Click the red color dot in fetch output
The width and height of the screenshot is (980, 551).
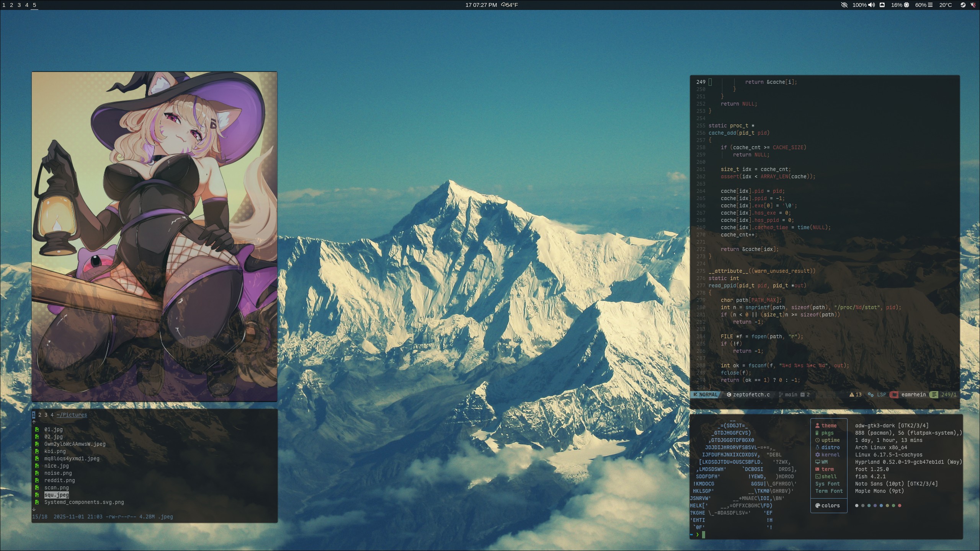[x=900, y=505]
